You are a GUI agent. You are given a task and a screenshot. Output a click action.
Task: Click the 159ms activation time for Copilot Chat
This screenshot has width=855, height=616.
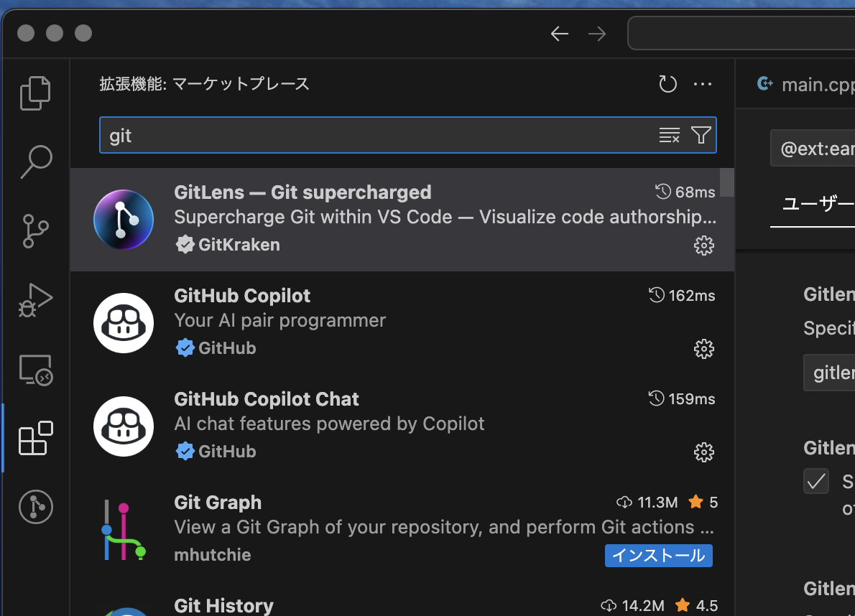pos(682,399)
